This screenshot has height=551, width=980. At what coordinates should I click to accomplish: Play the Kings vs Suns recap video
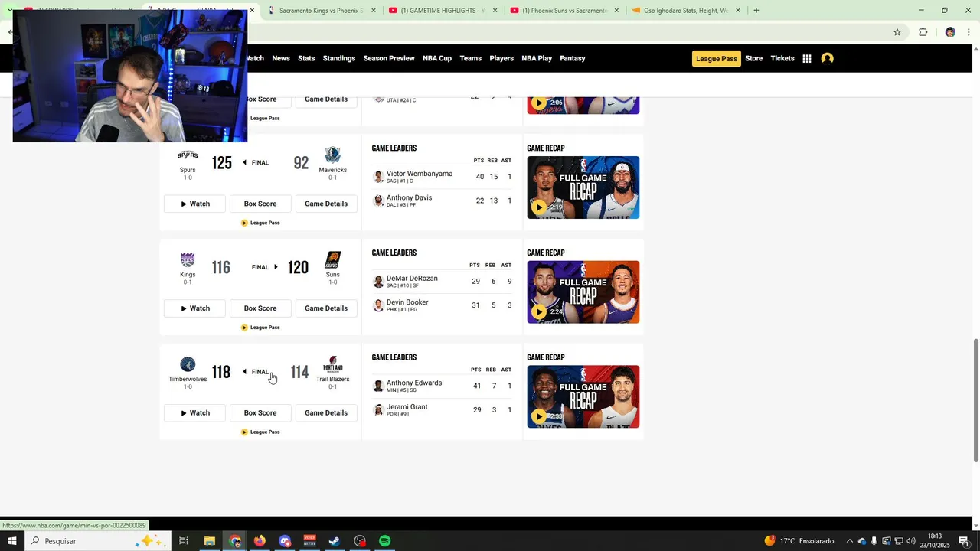(583, 292)
